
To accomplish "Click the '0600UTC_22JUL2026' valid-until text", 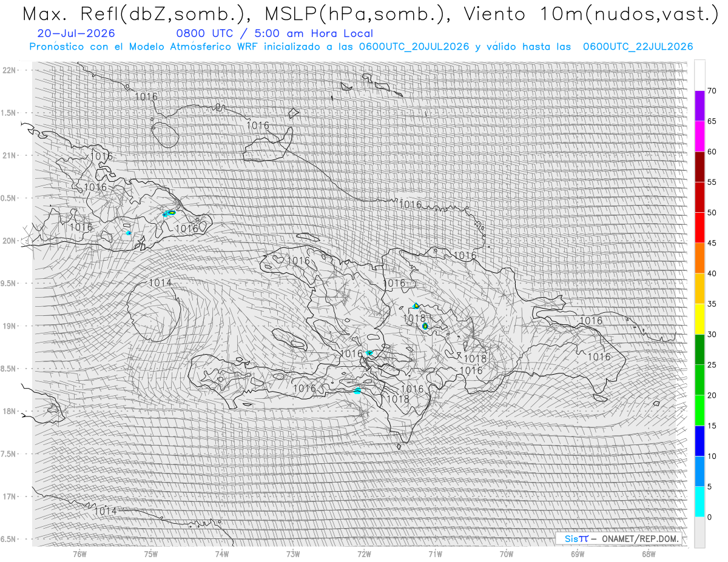I will [x=638, y=47].
